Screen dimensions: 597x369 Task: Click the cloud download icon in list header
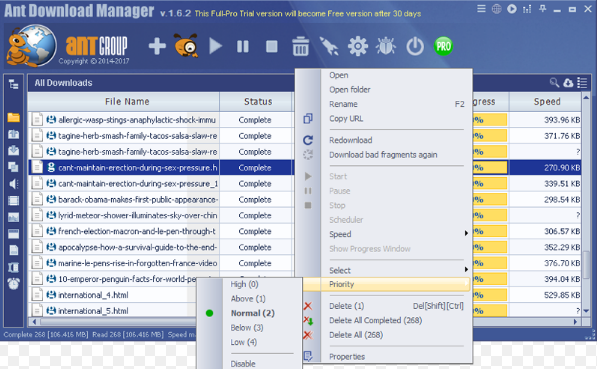click(x=568, y=82)
